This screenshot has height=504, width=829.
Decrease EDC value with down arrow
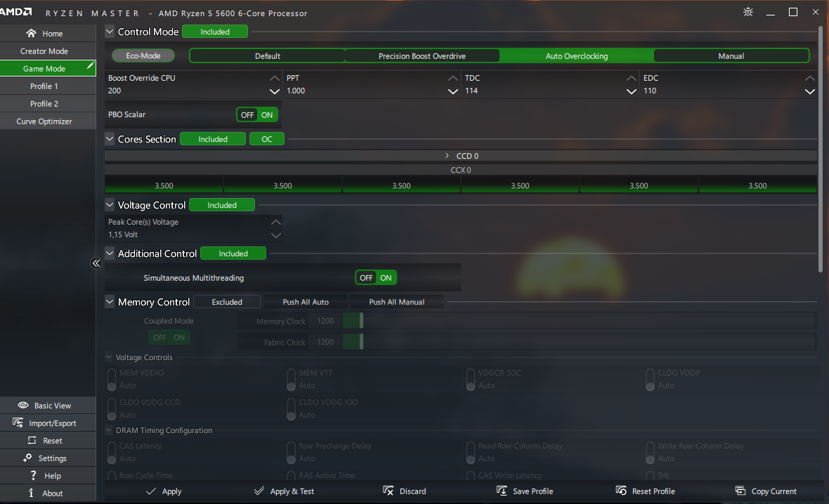point(809,91)
